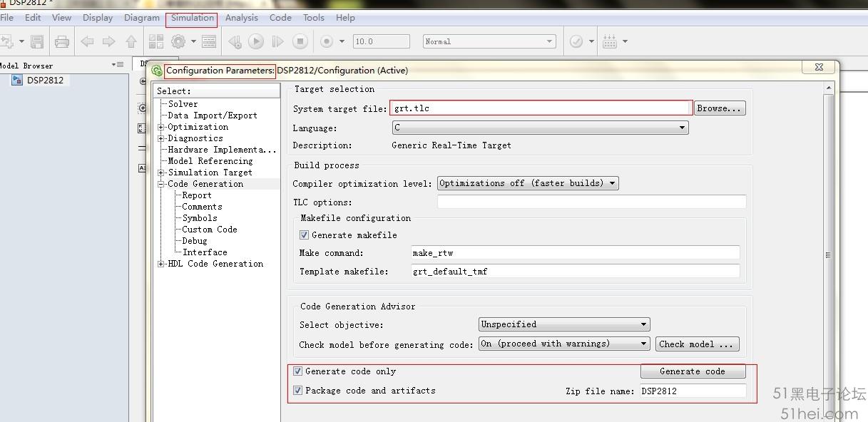Open dropdown arrow next to record icon
This screenshot has height=422, width=868.
342,42
